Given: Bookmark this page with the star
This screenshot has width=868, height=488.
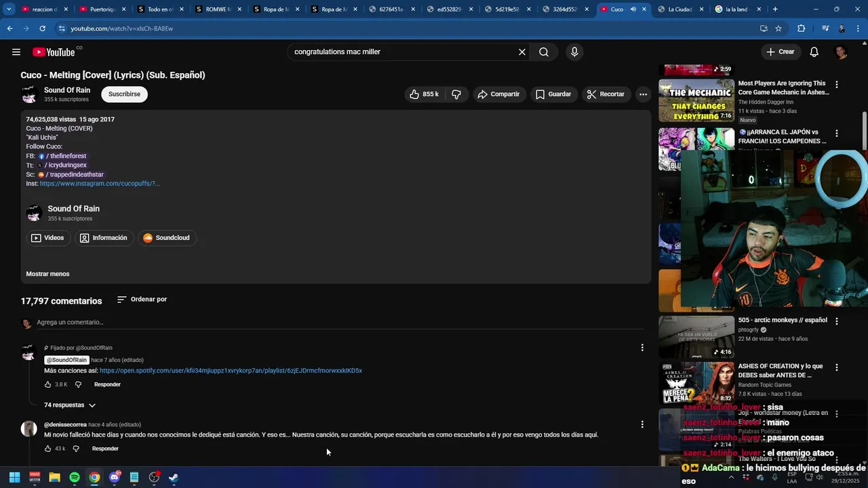Looking at the screenshot, I should 778,28.
